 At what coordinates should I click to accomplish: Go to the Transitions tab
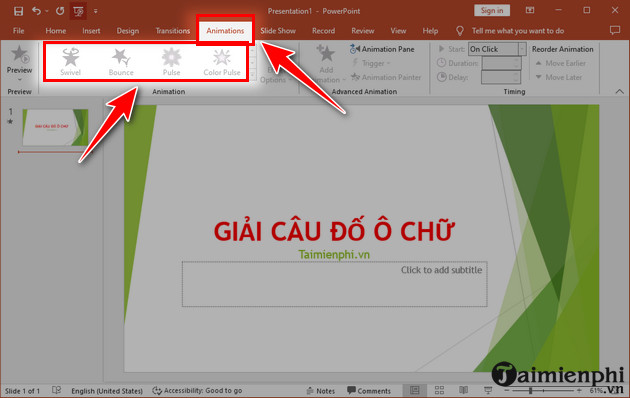pyautogui.click(x=173, y=31)
